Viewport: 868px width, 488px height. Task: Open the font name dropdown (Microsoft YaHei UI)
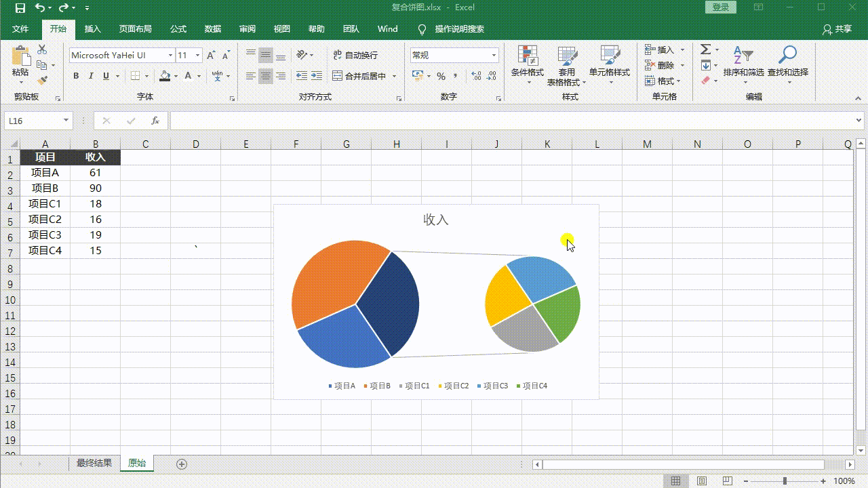[x=170, y=55]
